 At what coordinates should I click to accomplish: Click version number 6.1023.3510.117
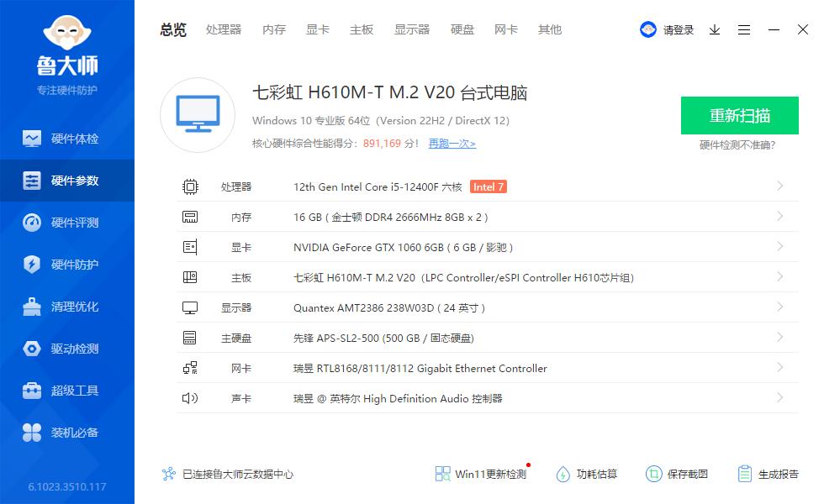point(66,486)
